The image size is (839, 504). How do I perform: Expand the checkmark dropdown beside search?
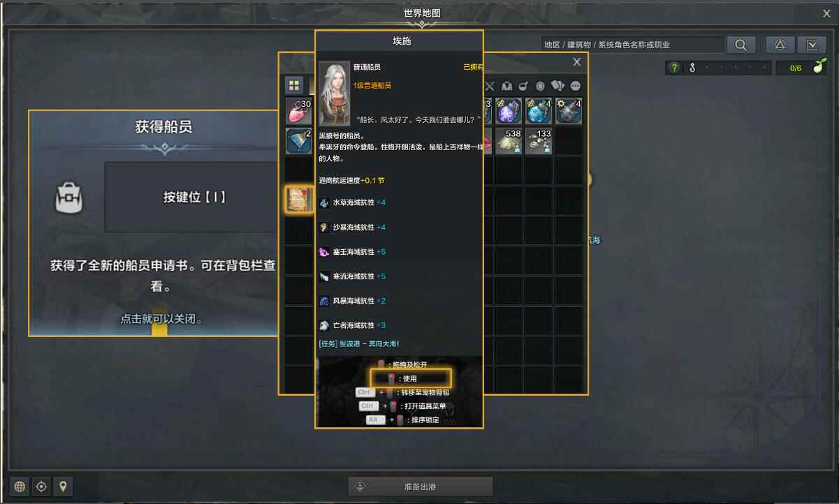(812, 45)
